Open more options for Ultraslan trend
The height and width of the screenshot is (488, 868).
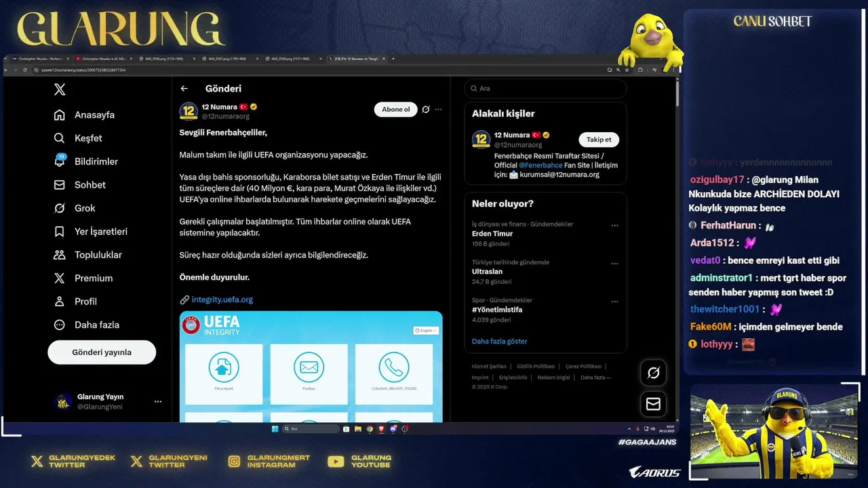coord(614,264)
